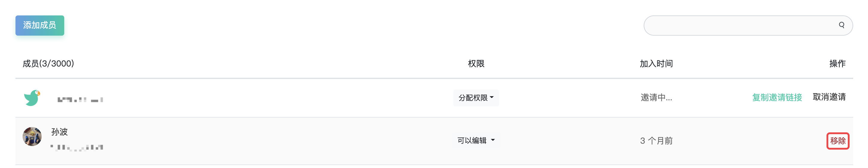Cancel the invitation with 取消邀请
Image resolution: width=868 pixels, height=168 pixels.
click(829, 97)
